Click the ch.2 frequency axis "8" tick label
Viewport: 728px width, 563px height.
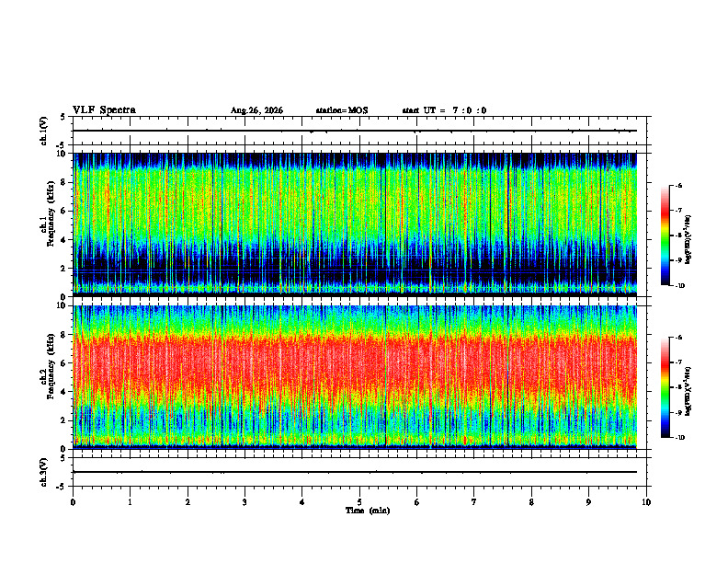[x=63, y=335]
